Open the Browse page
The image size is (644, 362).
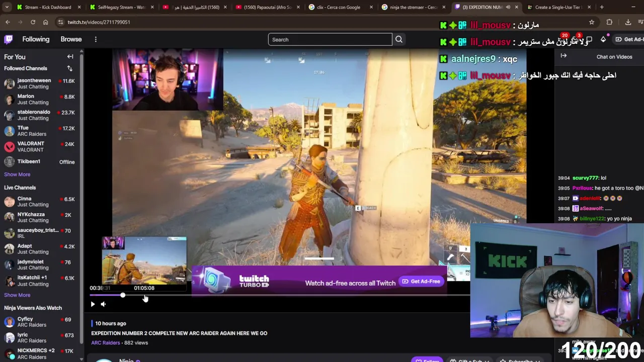coord(71,39)
